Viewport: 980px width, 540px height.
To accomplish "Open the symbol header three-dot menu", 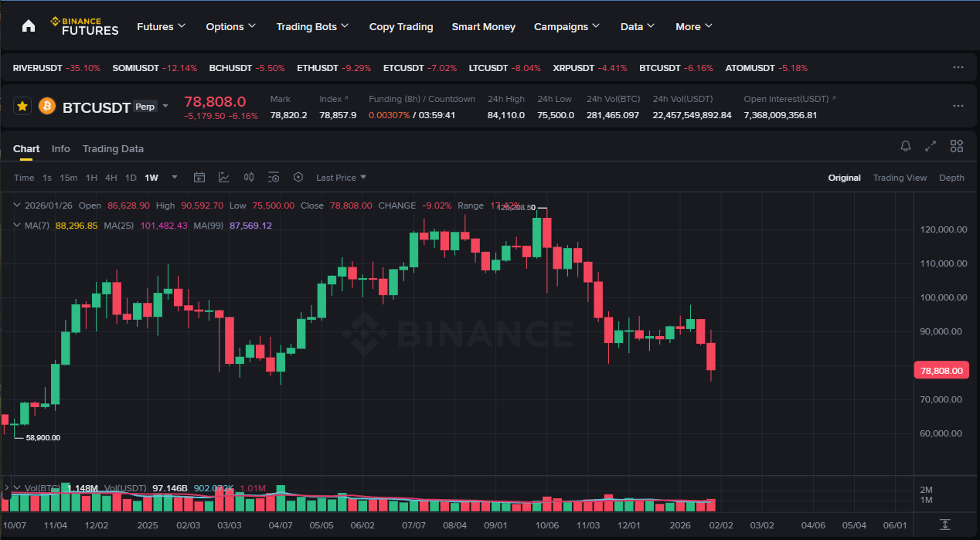I will tap(958, 106).
